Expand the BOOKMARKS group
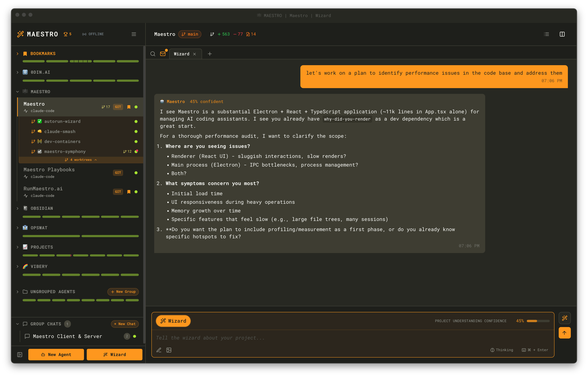Viewport: 588px width, 377px height. pos(18,53)
